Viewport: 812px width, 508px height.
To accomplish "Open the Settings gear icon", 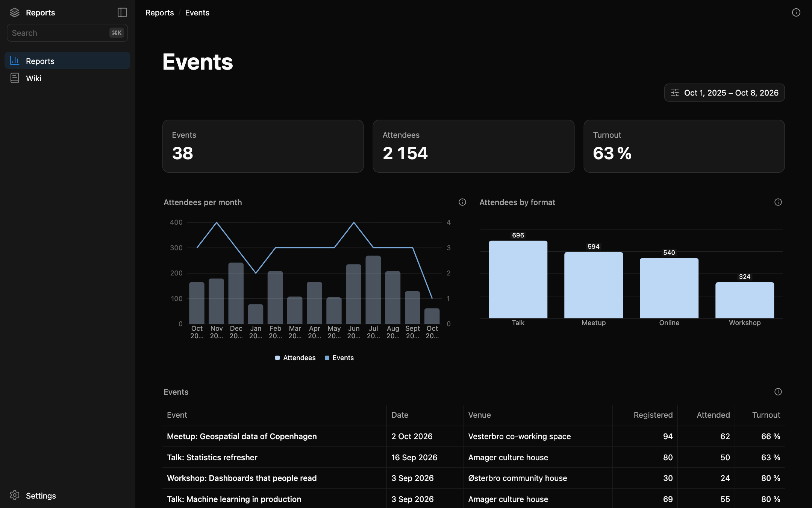I will (x=15, y=495).
